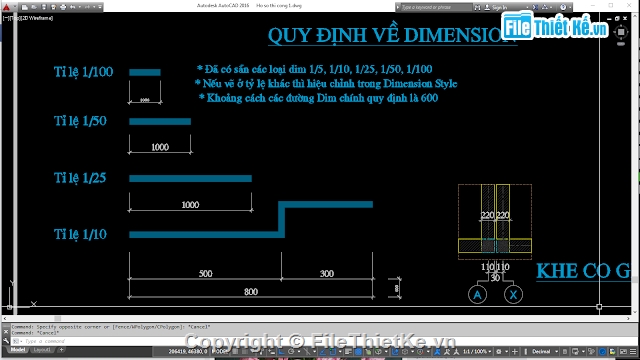Viewport: 640px width, 360px height.
Task: Restore down the drawing window
Action: coord(617,18)
